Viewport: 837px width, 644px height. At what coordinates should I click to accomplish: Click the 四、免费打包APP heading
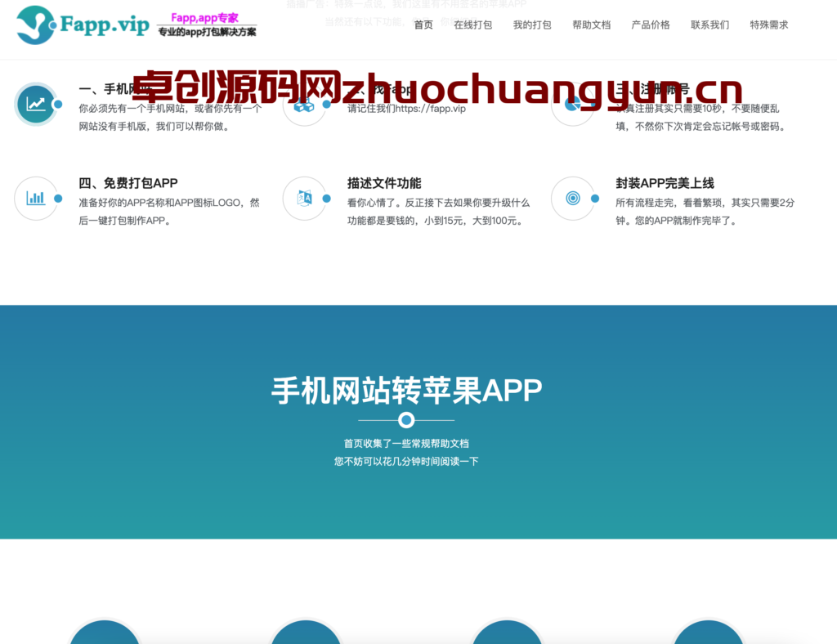tap(128, 183)
